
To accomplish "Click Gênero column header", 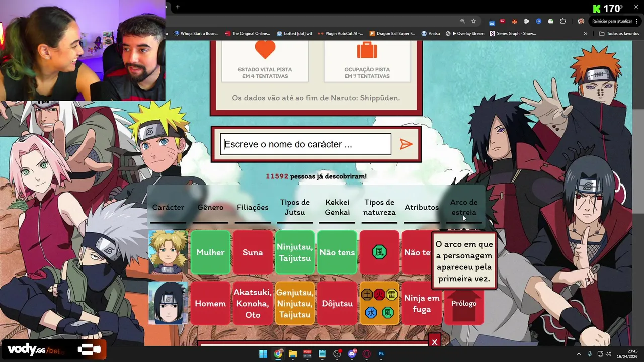I will [210, 207].
